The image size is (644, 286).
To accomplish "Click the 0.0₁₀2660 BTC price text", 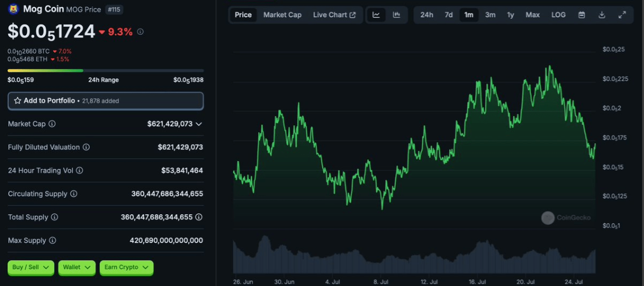I will click(28, 51).
